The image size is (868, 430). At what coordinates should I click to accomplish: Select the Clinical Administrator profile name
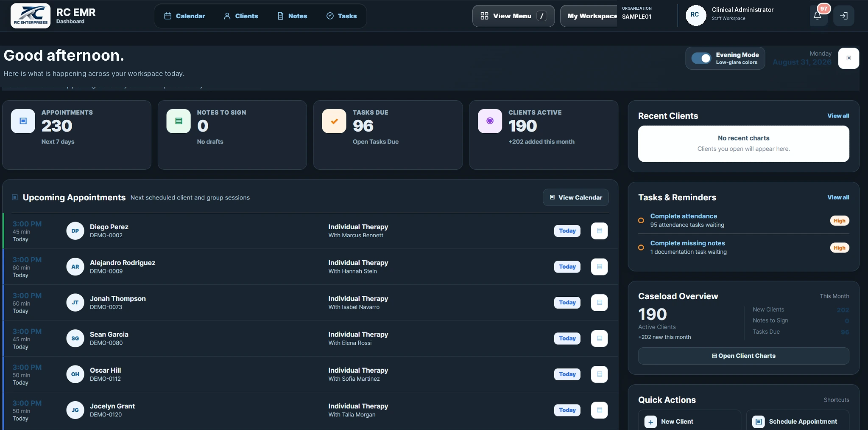coord(742,10)
